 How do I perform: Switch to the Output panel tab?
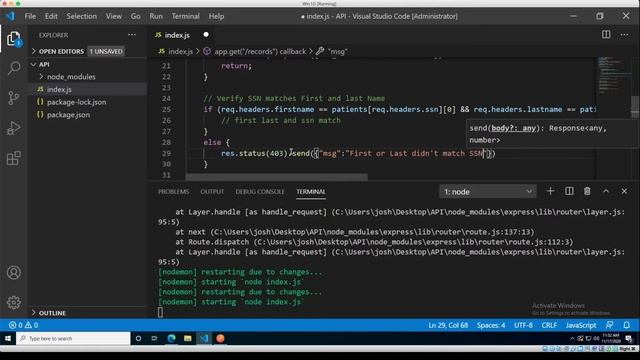[212, 191]
